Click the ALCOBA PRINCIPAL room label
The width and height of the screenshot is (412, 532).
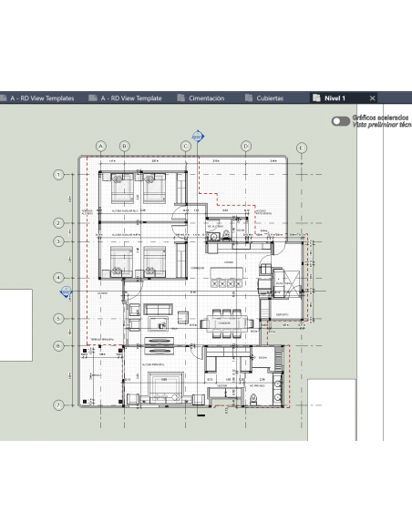click(153, 364)
